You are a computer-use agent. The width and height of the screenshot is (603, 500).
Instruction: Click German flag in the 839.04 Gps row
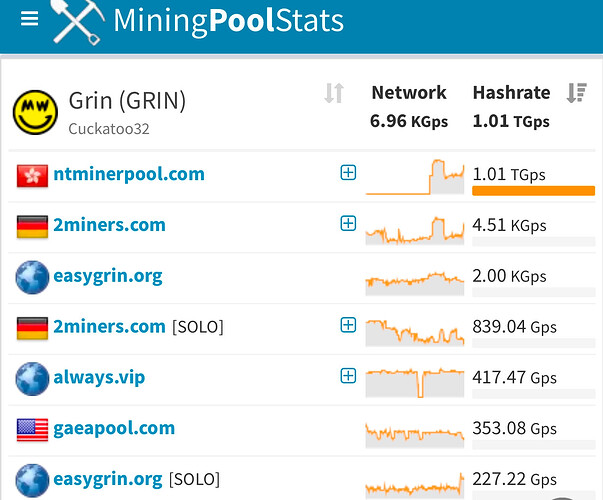[x=32, y=328]
